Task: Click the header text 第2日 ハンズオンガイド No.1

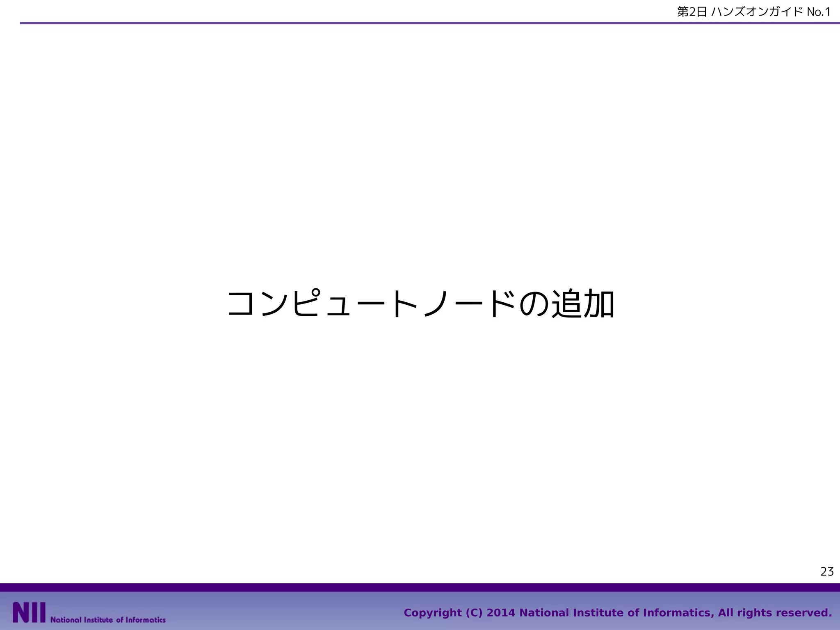Action: tap(754, 12)
